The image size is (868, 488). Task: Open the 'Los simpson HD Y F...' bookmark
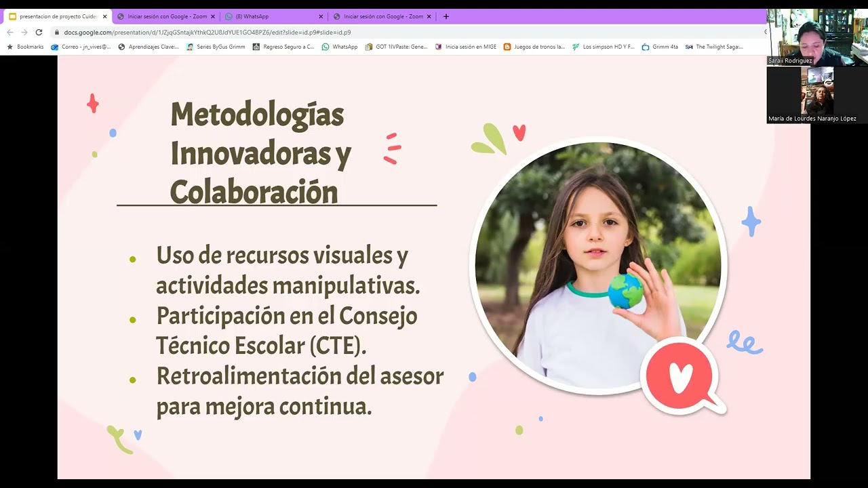[604, 47]
